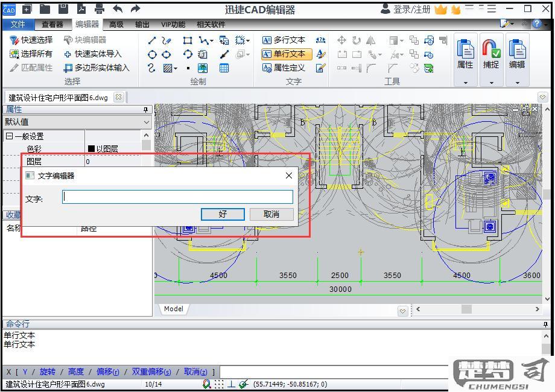The width and height of the screenshot is (555, 392).
Task: Click the Multiline Text (多行文本) tool
Action: click(284, 40)
